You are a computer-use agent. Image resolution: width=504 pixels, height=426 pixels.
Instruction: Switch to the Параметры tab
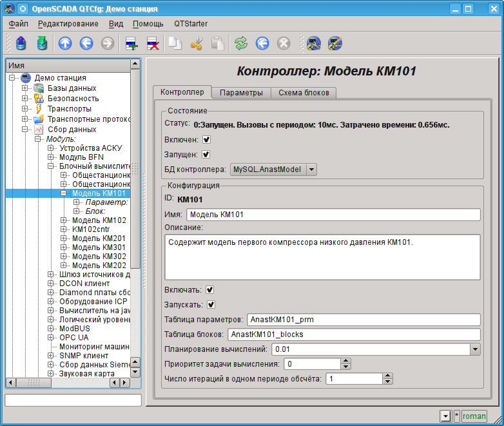(241, 93)
